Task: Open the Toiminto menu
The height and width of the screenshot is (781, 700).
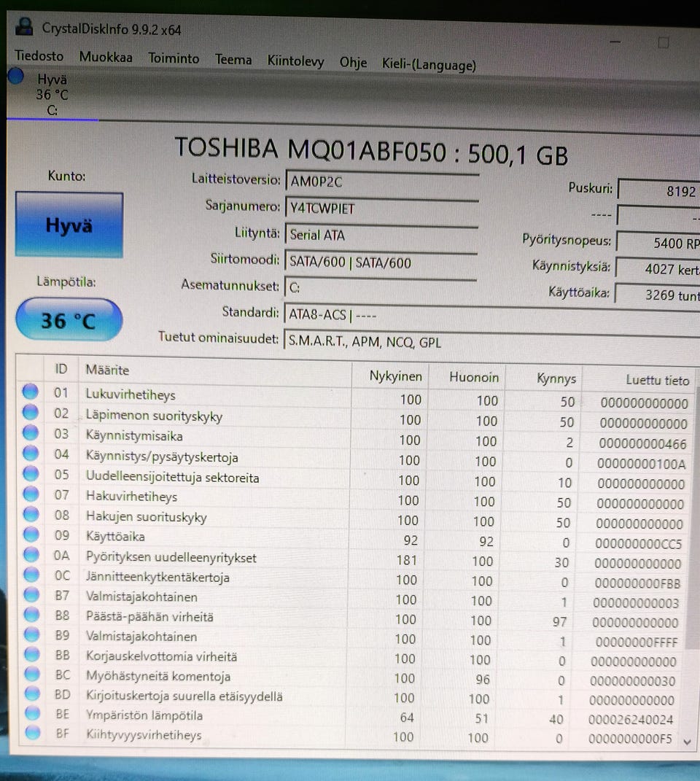Action: click(x=174, y=59)
